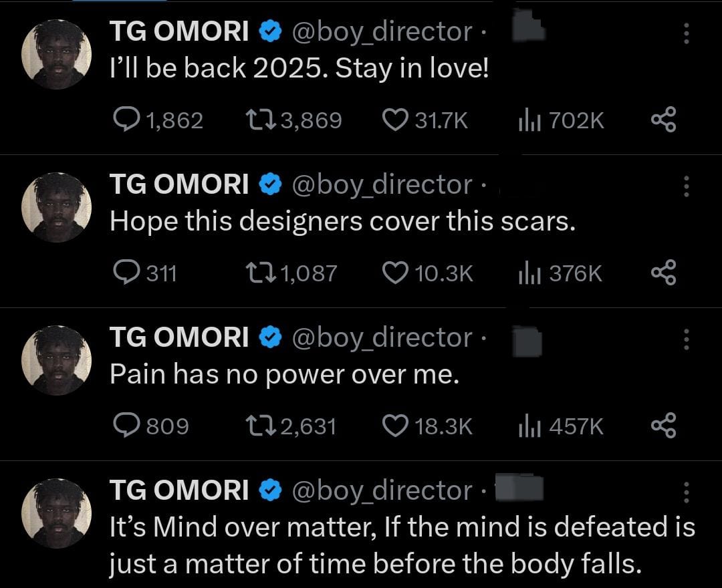Open more options for "I'll be back 2025" tweet
The height and width of the screenshot is (588, 722).
pyautogui.click(x=686, y=33)
